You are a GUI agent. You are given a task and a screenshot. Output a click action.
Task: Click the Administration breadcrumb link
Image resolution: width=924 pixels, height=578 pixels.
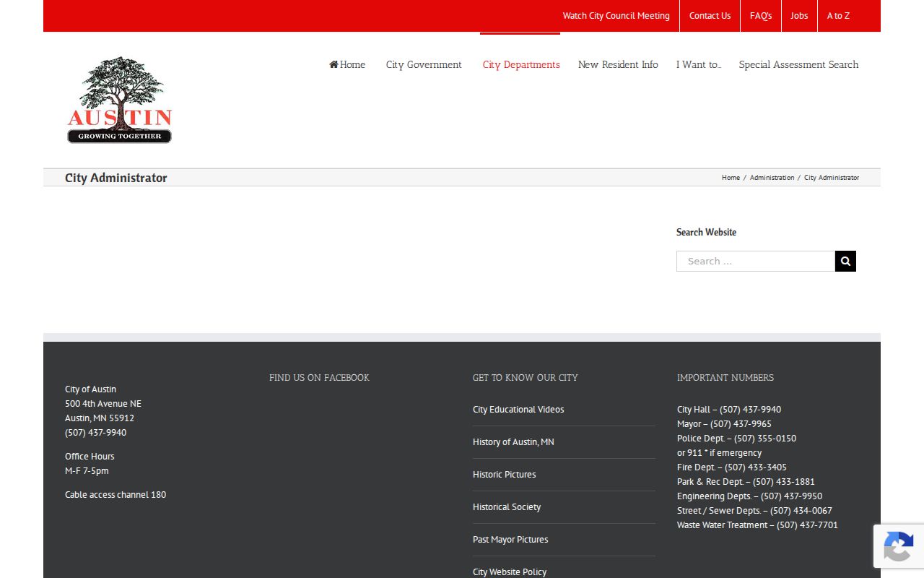click(772, 178)
